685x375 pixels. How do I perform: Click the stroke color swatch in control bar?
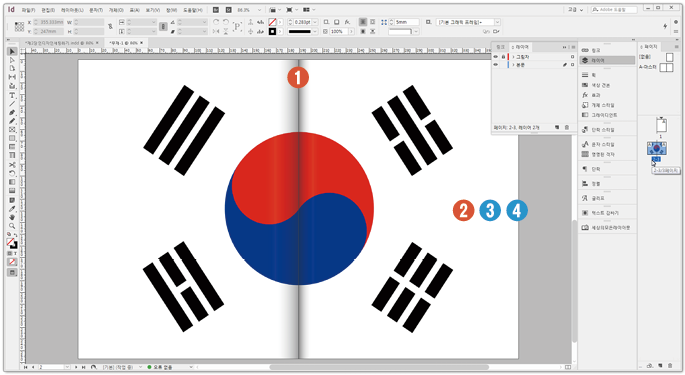(272, 31)
